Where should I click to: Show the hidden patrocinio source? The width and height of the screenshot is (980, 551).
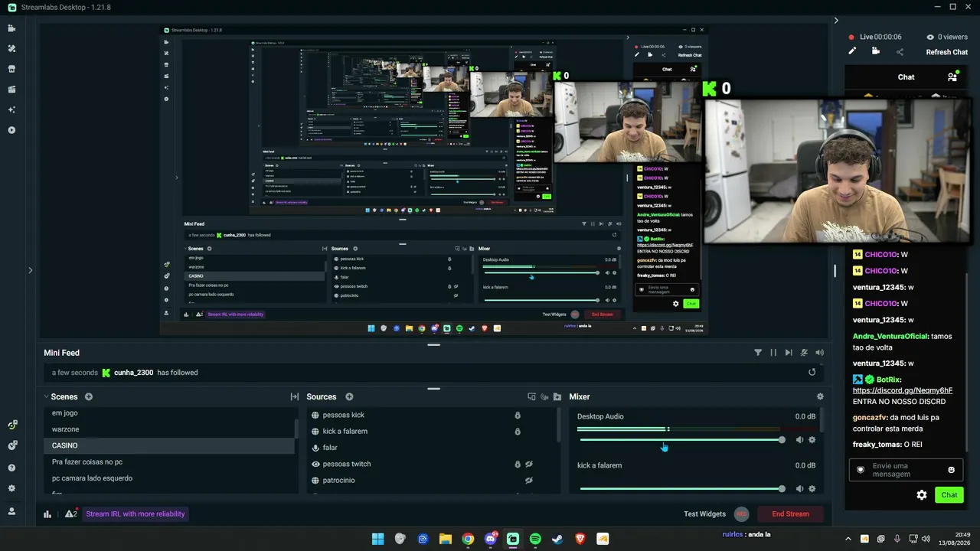pyautogui.click(x=529, y=481)
